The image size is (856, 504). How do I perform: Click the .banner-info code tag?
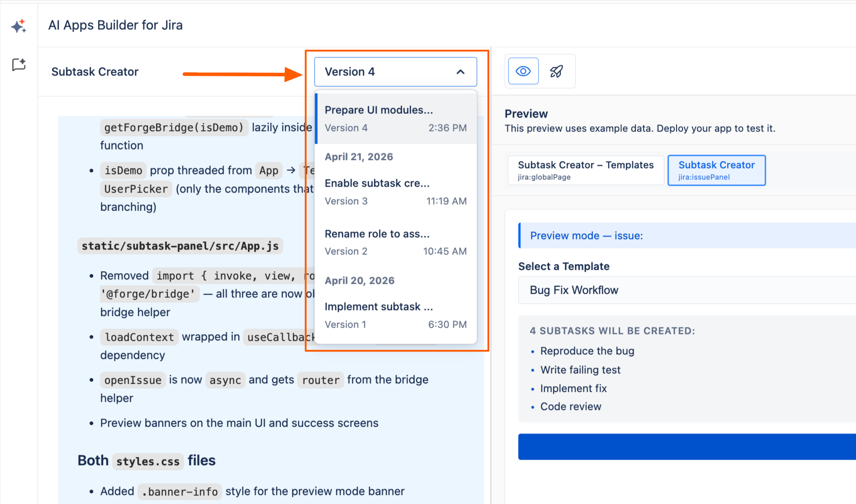[x=180, y=491]
